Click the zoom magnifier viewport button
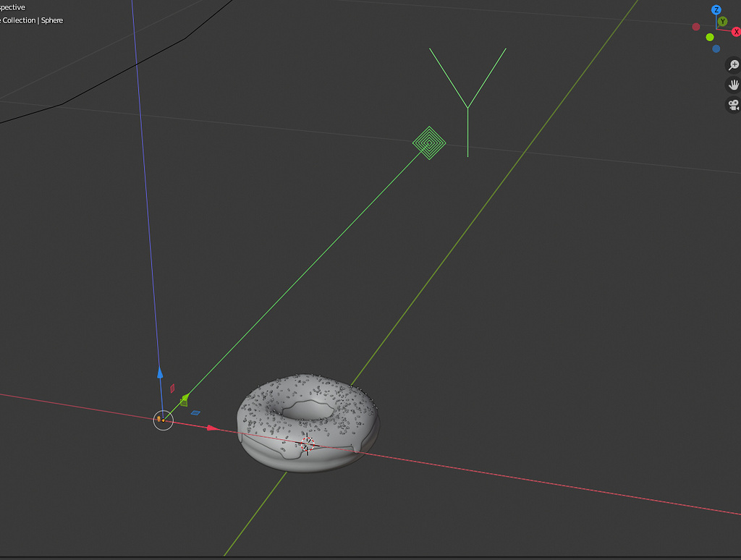This screenshot has height=560, width=741. pos(734,65)
